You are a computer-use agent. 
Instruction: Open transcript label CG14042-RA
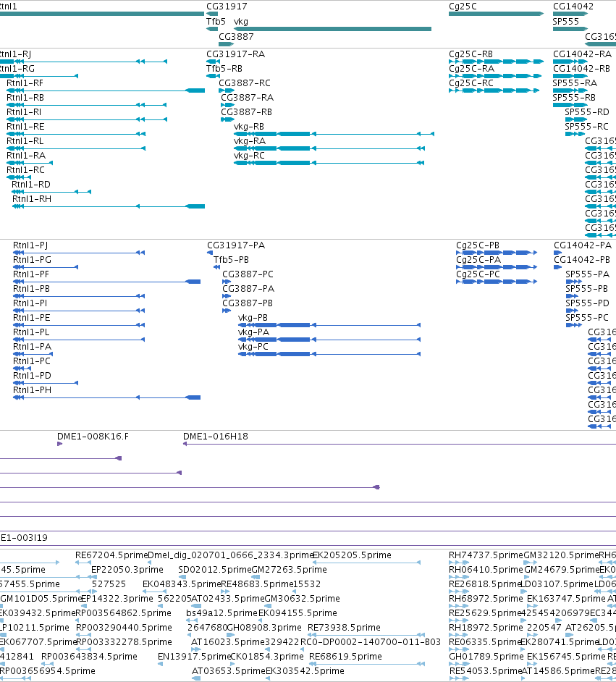tap(582, 54)
